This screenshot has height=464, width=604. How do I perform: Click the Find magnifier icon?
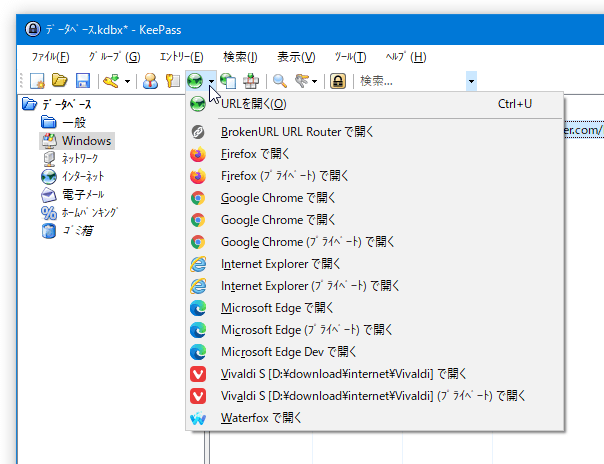pos(280,81)
